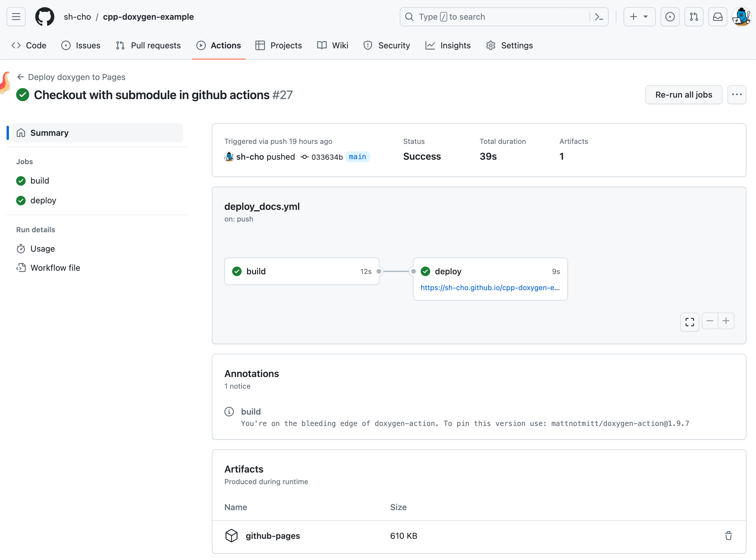This screenshot has width=756, height=560.
Task: Click the pull requests icon in the header
Action: (694, 17)
